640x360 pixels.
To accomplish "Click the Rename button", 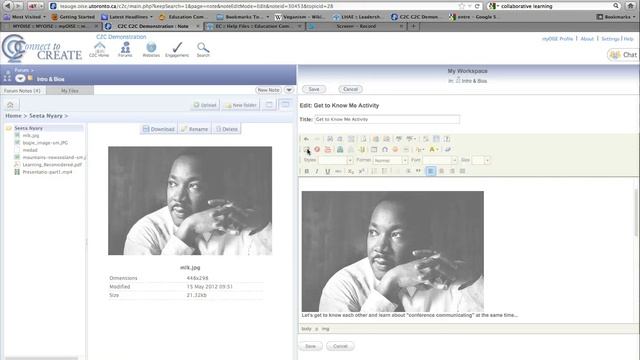I will tap(195, 129).
